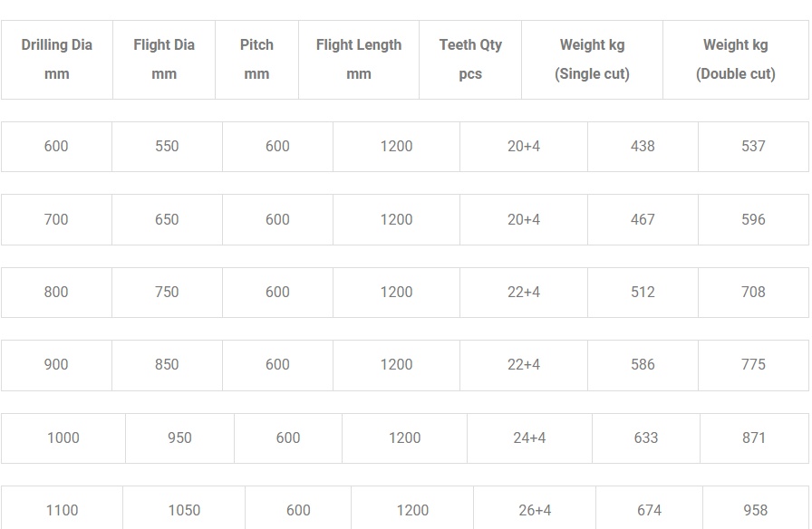This screenshot has height=529, width=812.
Task: Select the 708 double cut weight cell
Action: (x=753, y=292)
